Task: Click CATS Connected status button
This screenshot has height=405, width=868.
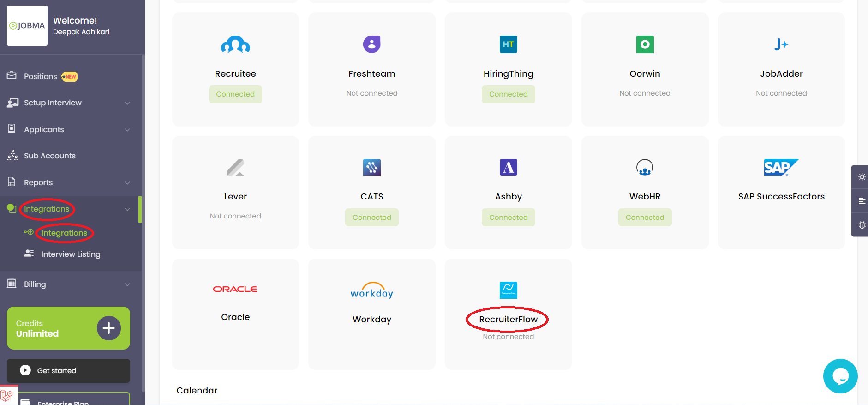Action: (x=372, y=218)
